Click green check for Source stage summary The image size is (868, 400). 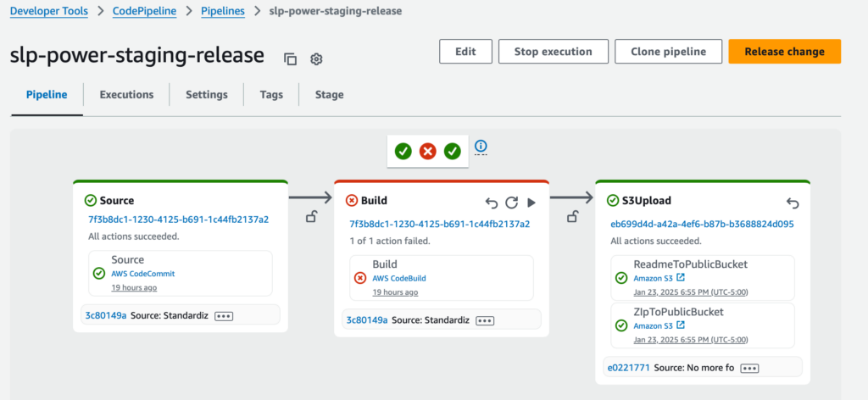pos(403,151)
